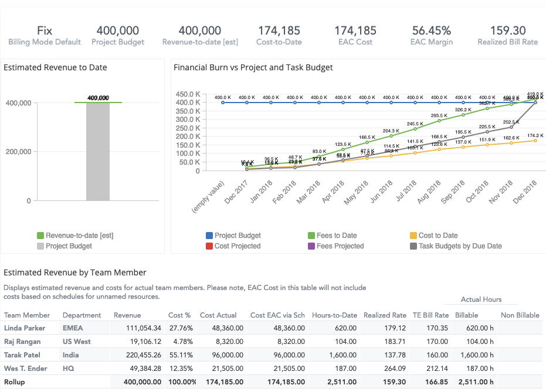Click the Fees to Date 204.3 K data point
Screen dimensions: 546x392
tap(391, 136)
